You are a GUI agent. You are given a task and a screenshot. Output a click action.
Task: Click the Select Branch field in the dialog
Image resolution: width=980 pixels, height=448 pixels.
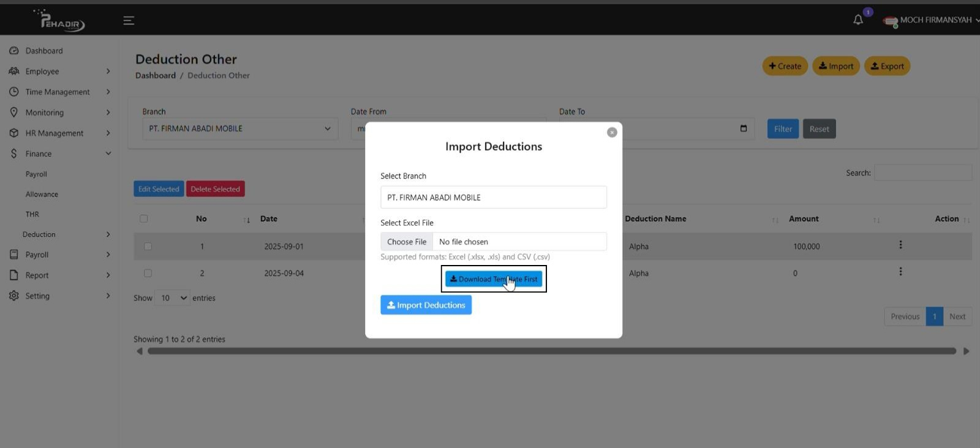[x=494, y=197]
